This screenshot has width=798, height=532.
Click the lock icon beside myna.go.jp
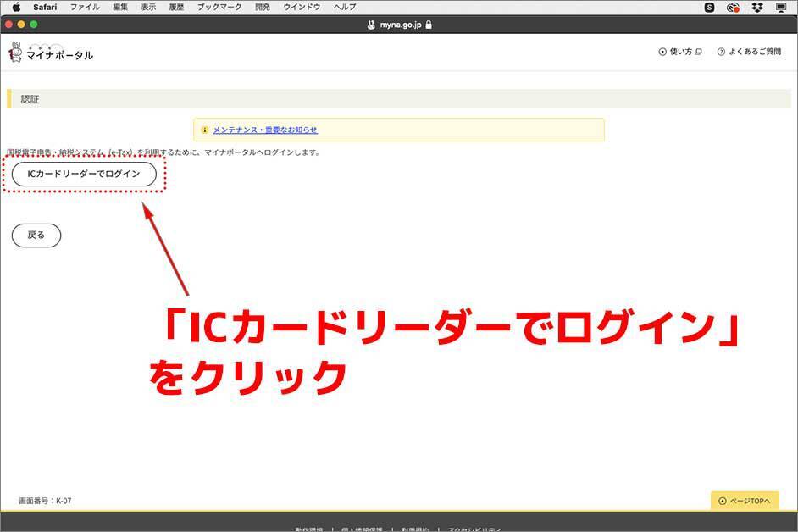(429, 25)
